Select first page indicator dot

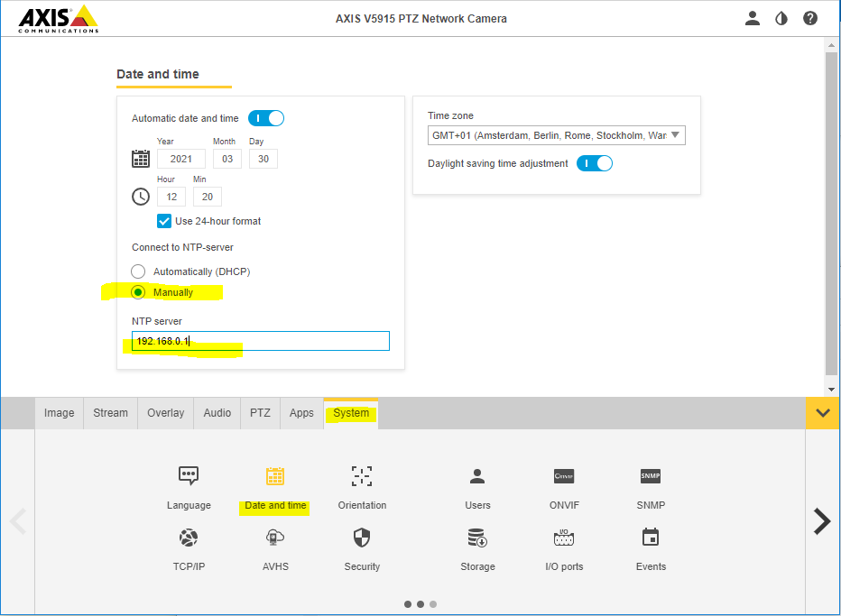click(x=408, y=604)
